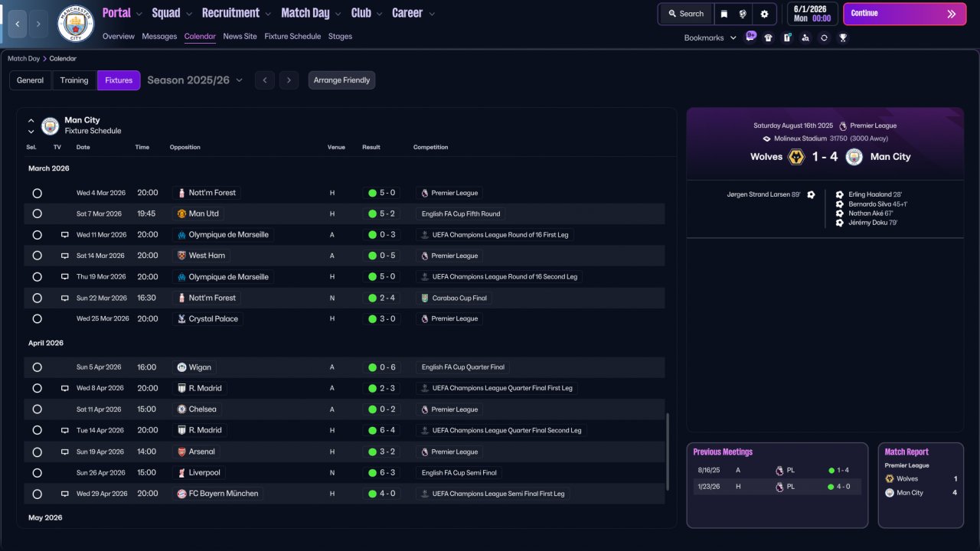980x551 pixels.
Task: Click the up chevron beside Man City schedule
Action: tap(31, 120)
